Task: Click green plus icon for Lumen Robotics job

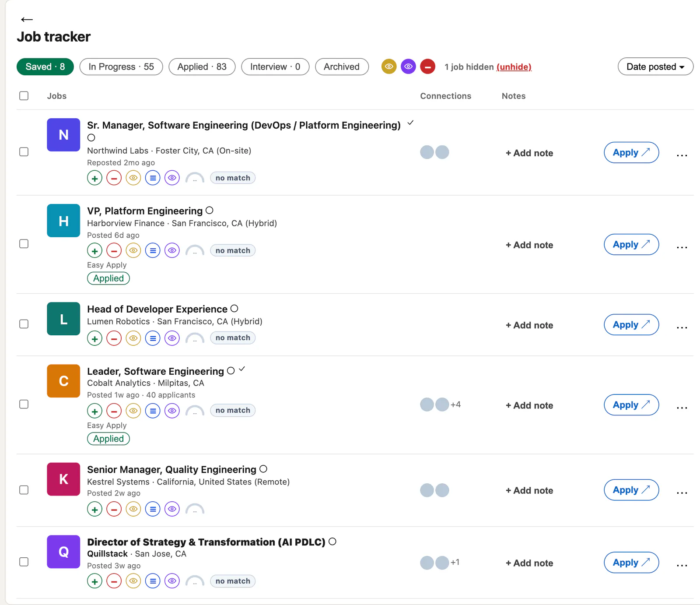Action: pos(94,338)
